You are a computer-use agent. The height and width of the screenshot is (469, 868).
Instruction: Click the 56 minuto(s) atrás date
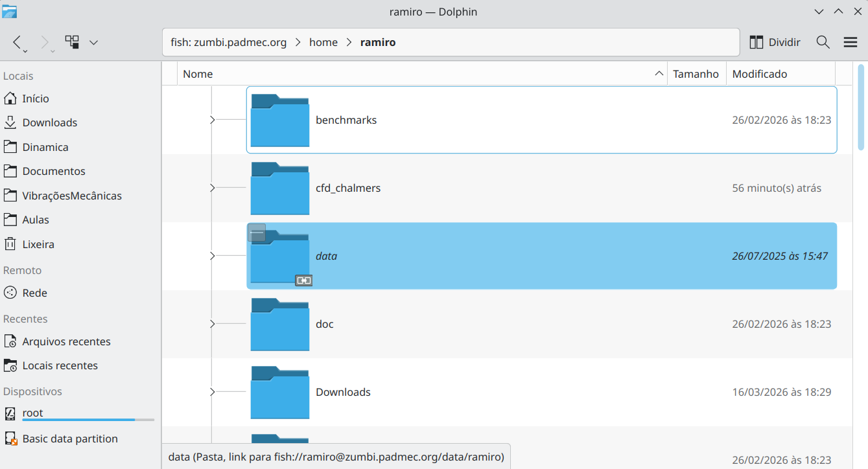[777, 188]
